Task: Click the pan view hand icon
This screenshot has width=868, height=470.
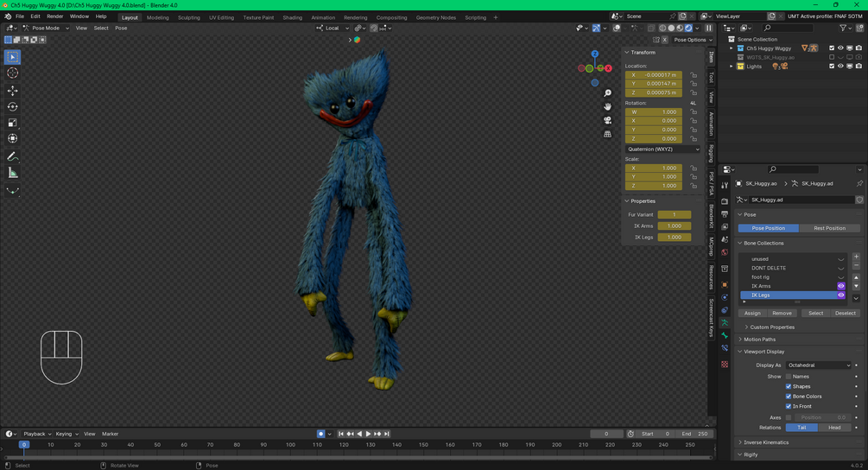Action: click(x=607, y=107)
